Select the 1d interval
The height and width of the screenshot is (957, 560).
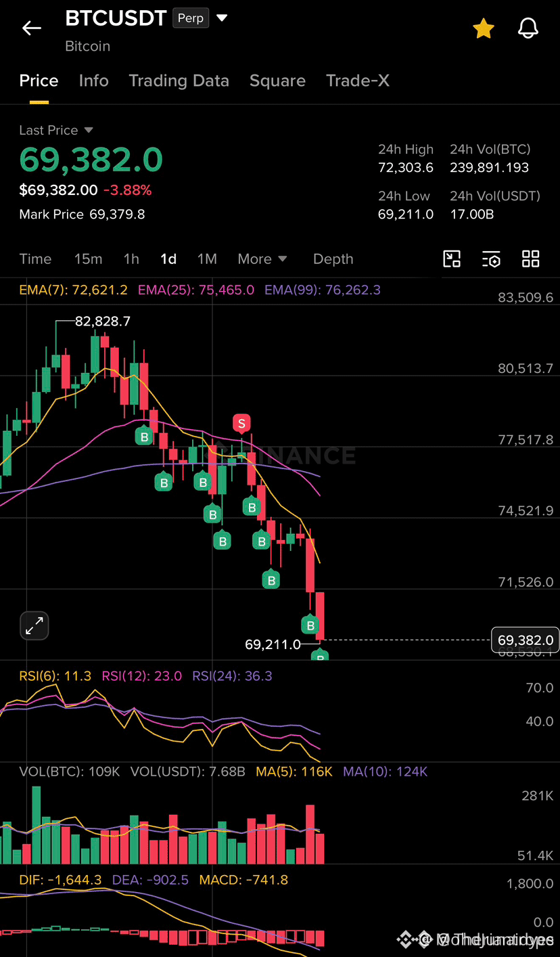point(168,259)
